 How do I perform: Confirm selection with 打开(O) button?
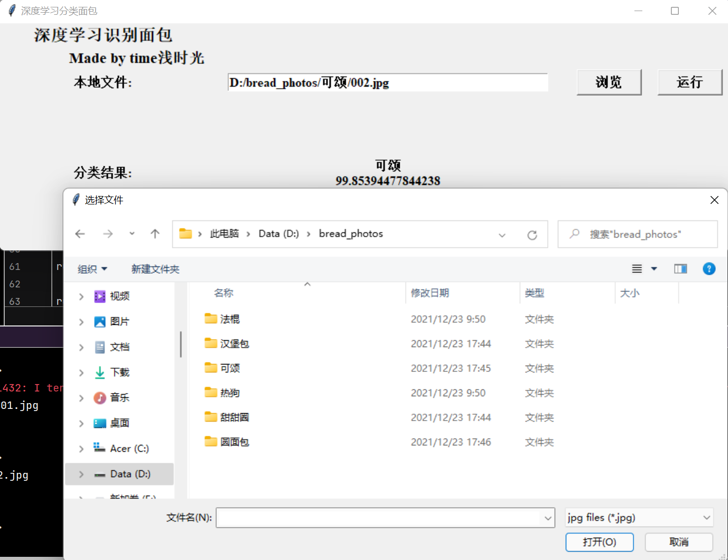click(600, 542)
